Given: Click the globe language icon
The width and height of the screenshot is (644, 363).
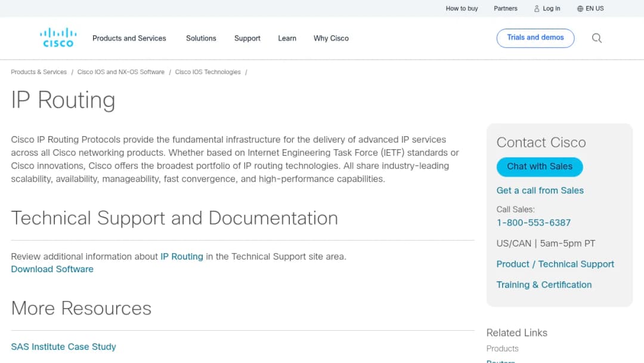Looking at the screenshot, I should click(x=580, y=8).
